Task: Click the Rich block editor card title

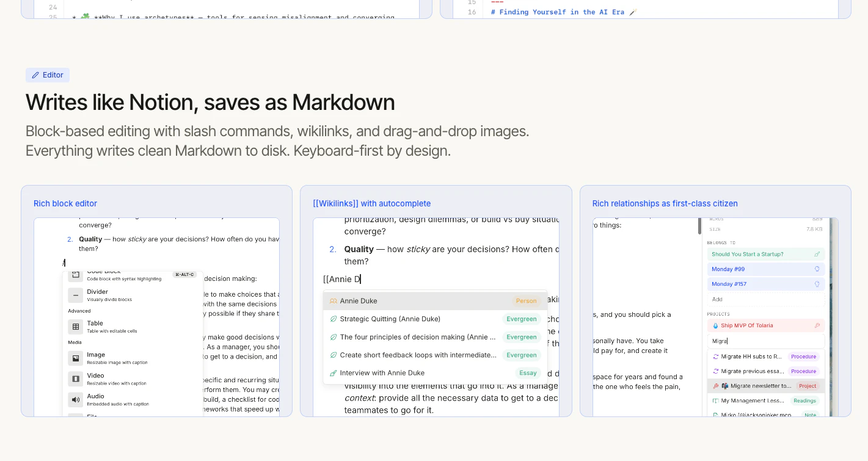Action: 65,203
